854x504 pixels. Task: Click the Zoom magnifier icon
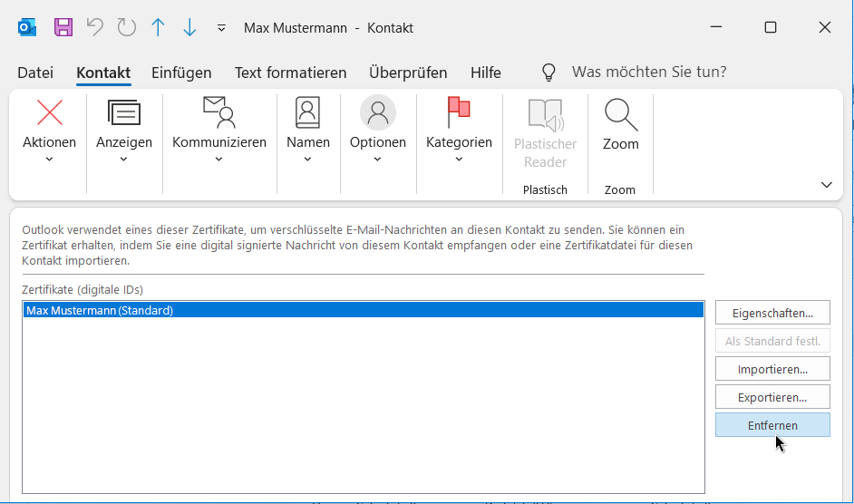tap(621, 114)
